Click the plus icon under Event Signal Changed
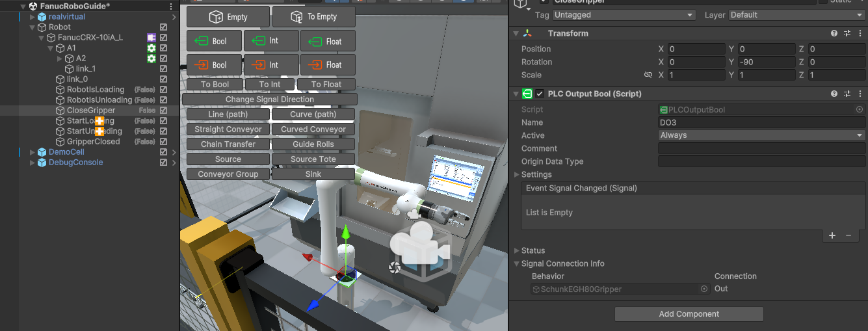 pos(832,235)
